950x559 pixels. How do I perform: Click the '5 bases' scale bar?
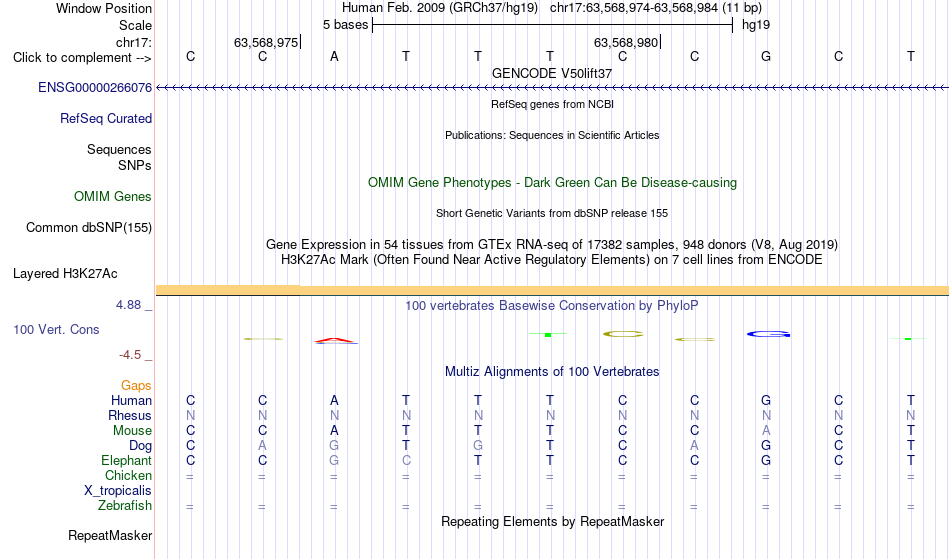pos(553,25)
